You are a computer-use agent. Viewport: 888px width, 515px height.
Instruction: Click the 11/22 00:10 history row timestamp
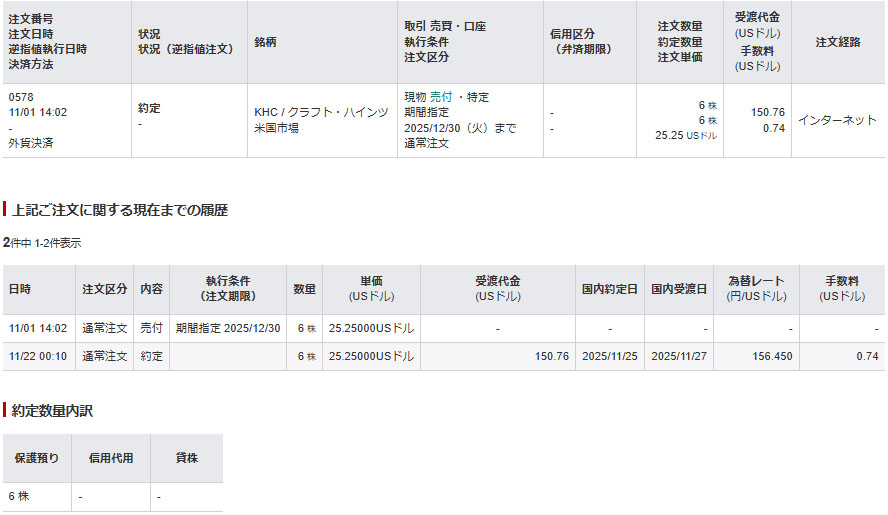(38, 356)
